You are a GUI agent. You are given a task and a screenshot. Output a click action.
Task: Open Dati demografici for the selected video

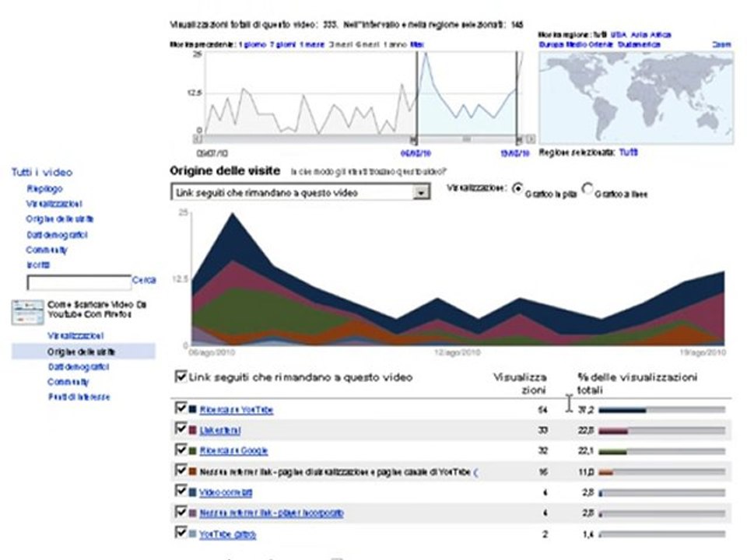point(79,367)
